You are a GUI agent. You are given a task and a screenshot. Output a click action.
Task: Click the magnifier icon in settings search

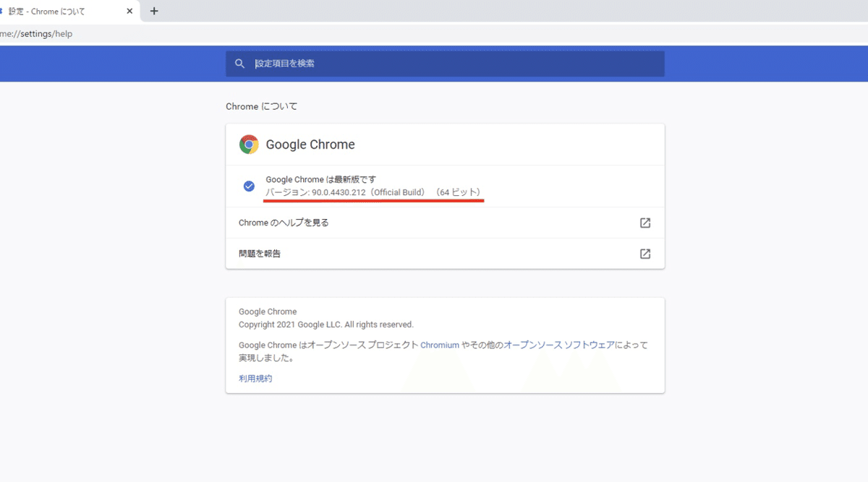pos(240,64)
